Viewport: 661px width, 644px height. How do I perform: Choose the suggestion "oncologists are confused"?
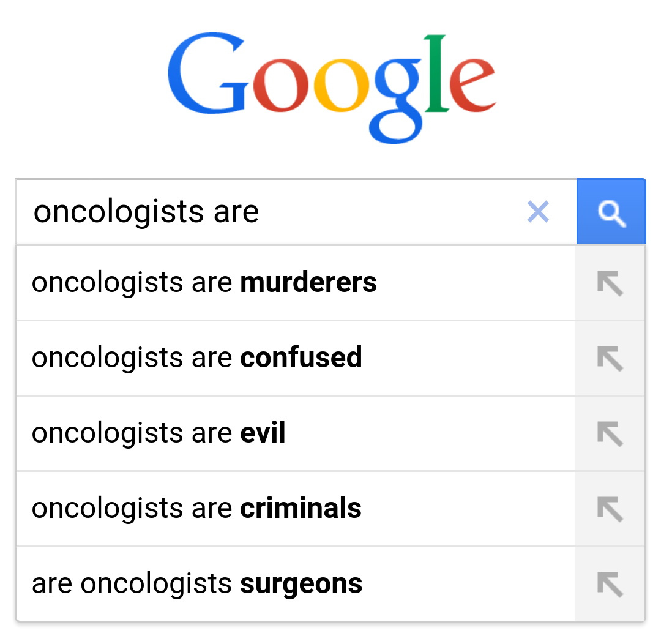click(x=197, y=358)
